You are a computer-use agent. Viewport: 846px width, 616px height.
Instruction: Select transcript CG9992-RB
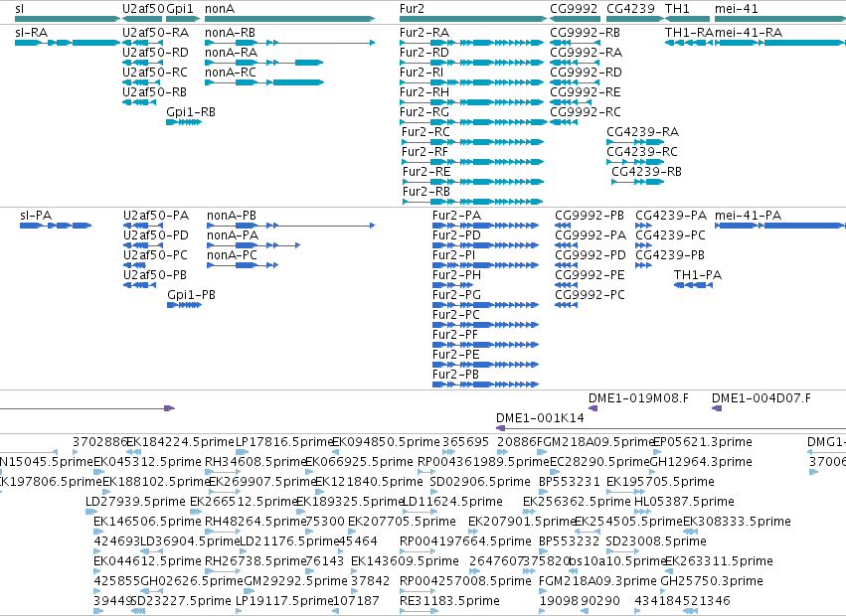click(585, 33)
